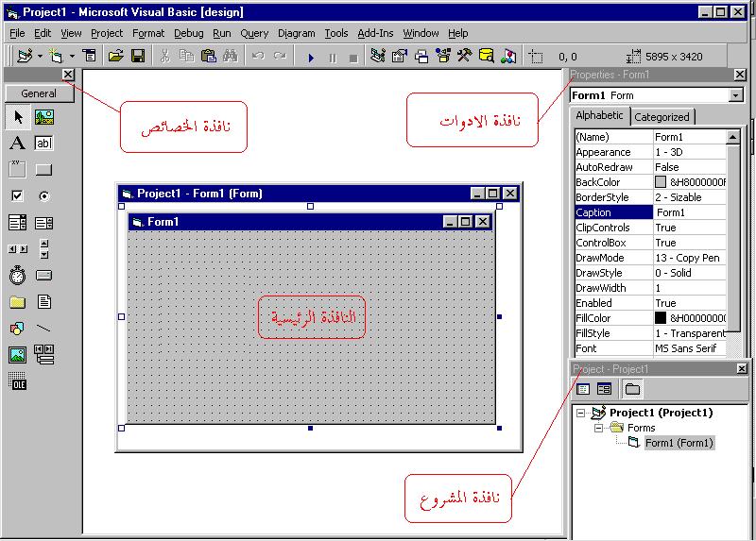Click the General toolbox tab button
This screenshot has width=756, height=541.
tap(39, 93)
